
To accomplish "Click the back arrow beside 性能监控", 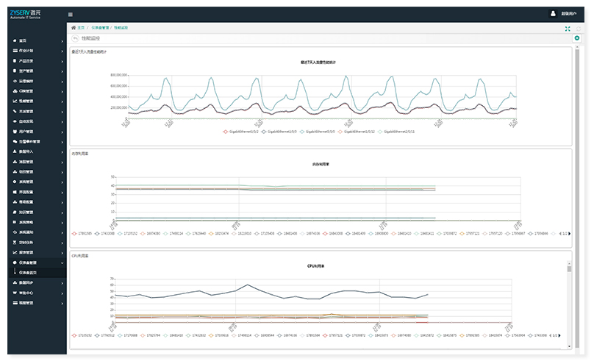I will pyautogui.click(x=75, y=38).
